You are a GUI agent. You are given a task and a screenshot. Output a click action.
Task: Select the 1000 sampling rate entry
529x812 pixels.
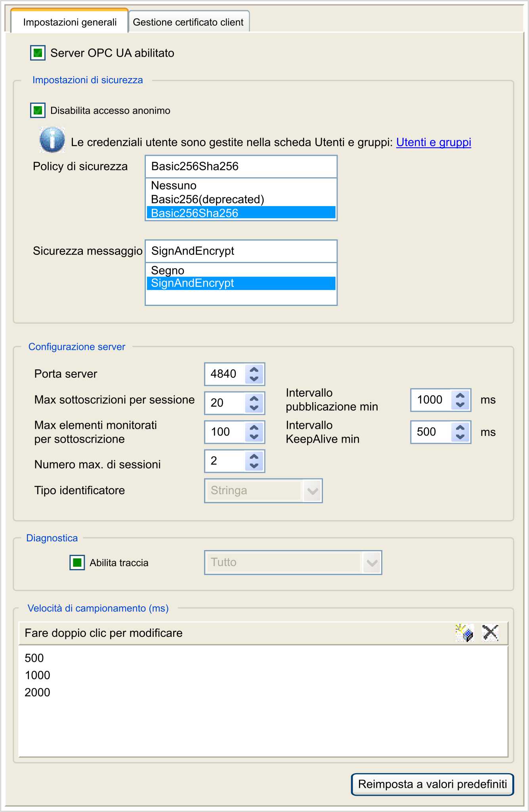click(38, 675)
